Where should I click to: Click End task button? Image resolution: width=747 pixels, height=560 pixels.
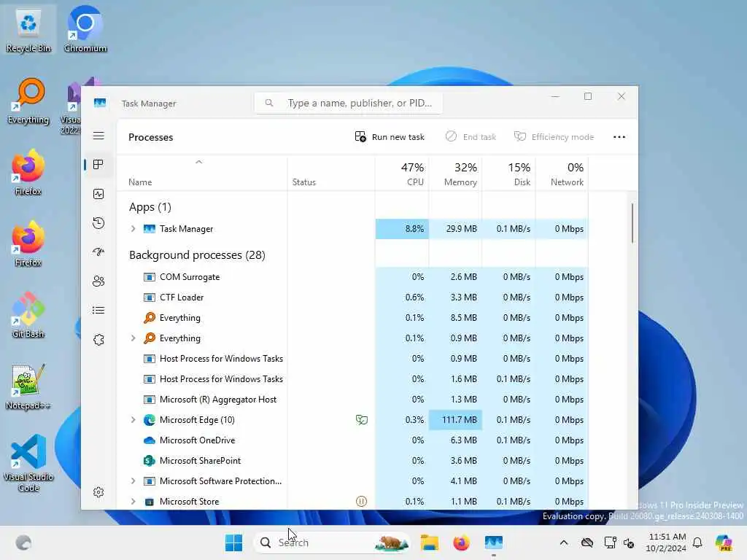471,137
